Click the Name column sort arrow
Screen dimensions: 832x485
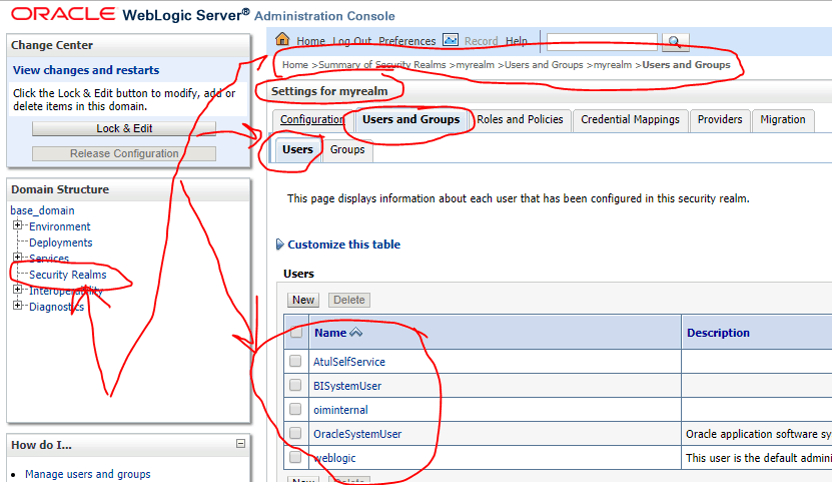[356, 333]
